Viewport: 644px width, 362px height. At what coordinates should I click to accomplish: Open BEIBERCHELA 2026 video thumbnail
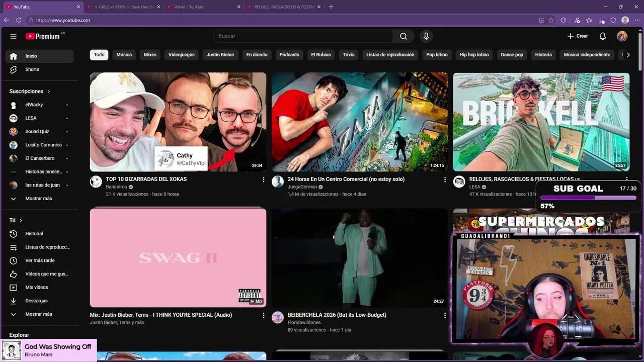coord(360,257)
